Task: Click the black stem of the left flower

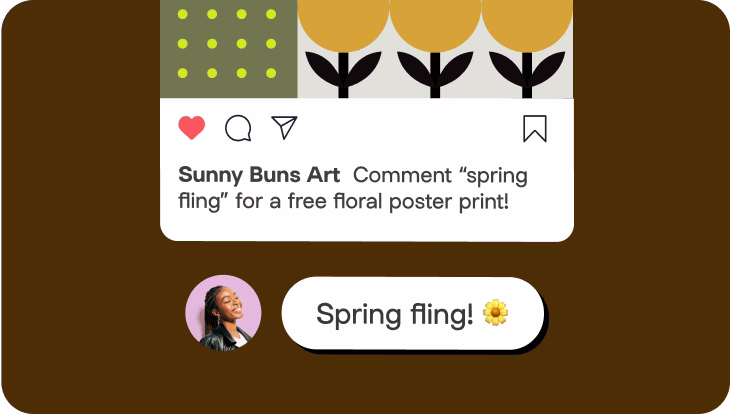Action: coord(343,75)
